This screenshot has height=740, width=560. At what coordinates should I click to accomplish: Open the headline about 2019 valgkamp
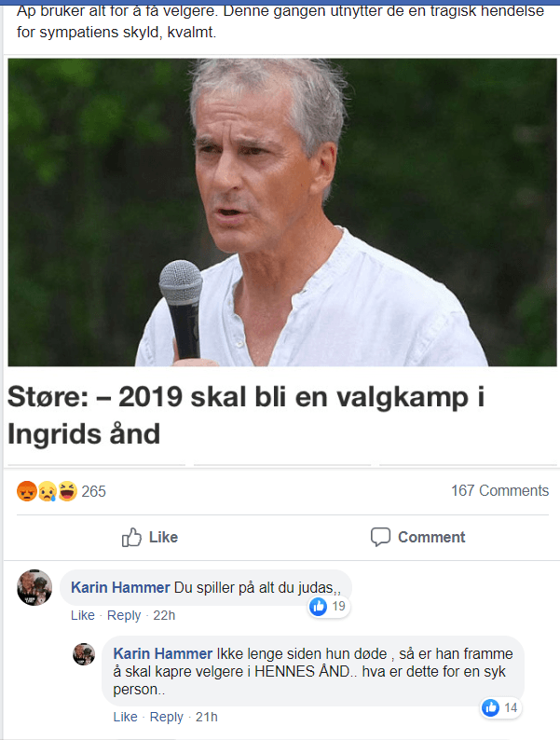(246, 416)
